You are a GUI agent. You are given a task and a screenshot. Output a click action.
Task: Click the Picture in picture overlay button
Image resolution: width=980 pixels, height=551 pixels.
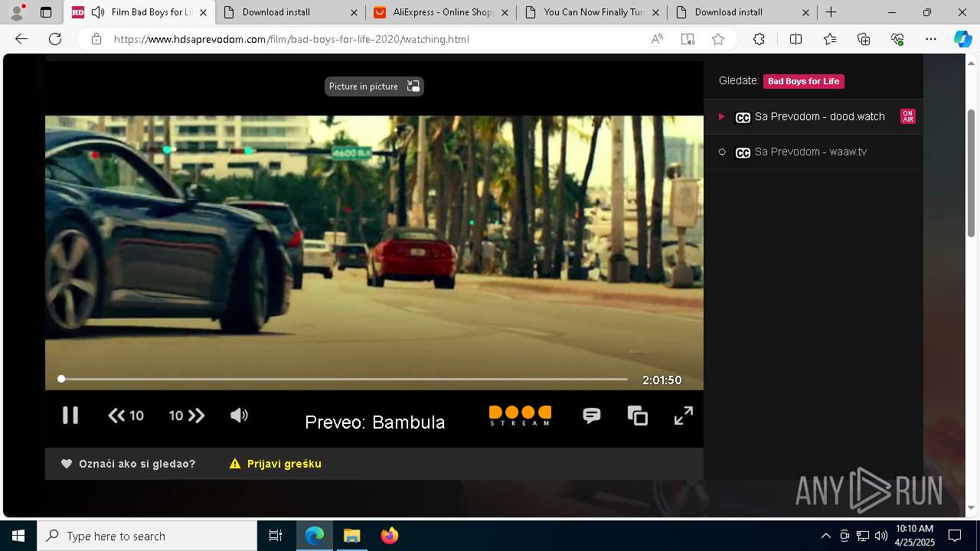tap(374, 86)
